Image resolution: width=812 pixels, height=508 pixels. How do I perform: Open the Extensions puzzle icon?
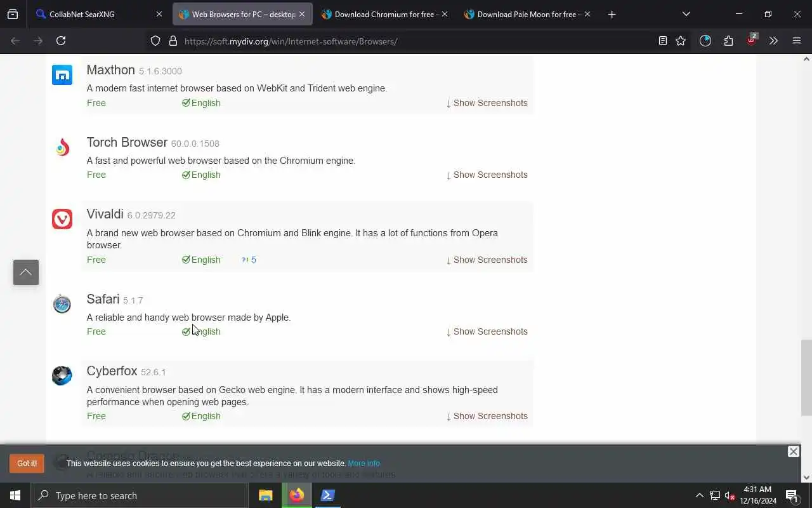pos(728,41)
